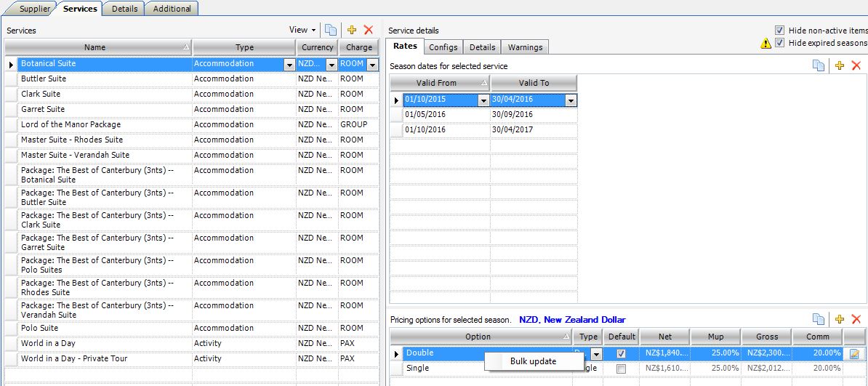
Task: Click the Gross column header
Action: tap(766, 337)
